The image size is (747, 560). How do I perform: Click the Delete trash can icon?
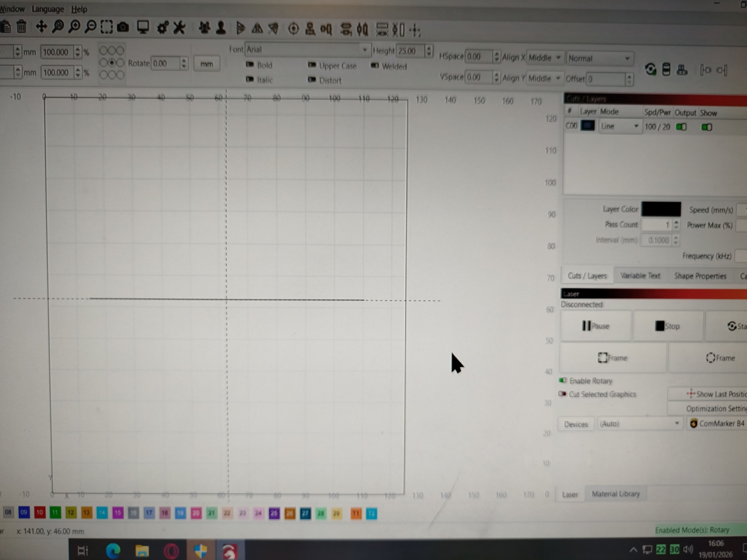pos(21,27)
